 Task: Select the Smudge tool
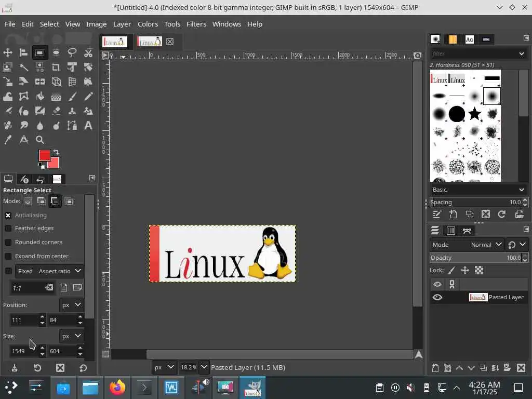pyautogui.click(x=23, y=126)
